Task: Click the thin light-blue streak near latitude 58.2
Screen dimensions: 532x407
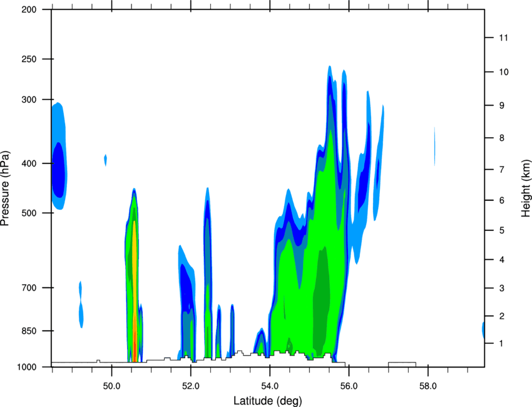Action: click(434, 146)
